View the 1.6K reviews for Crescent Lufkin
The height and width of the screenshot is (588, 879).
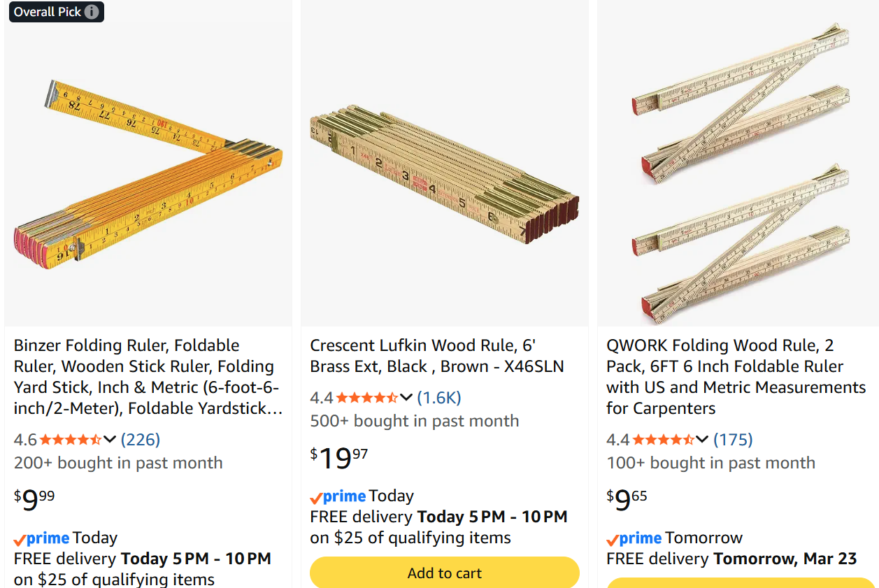click(439, 398)
